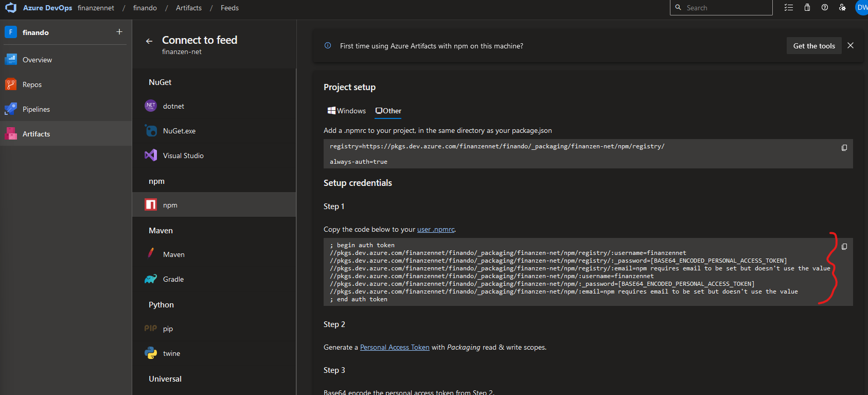
Task: Open Overview from the sidebar
Action: coord(66,60)
